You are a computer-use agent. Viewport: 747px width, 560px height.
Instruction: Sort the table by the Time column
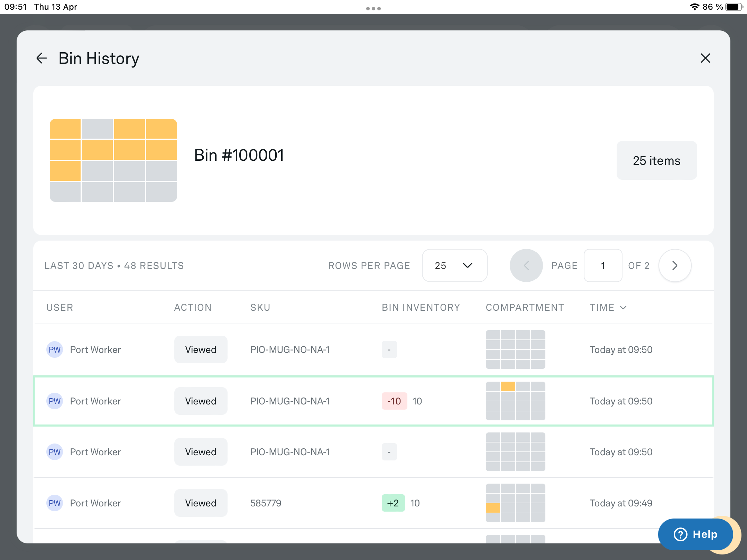point(608,307)
